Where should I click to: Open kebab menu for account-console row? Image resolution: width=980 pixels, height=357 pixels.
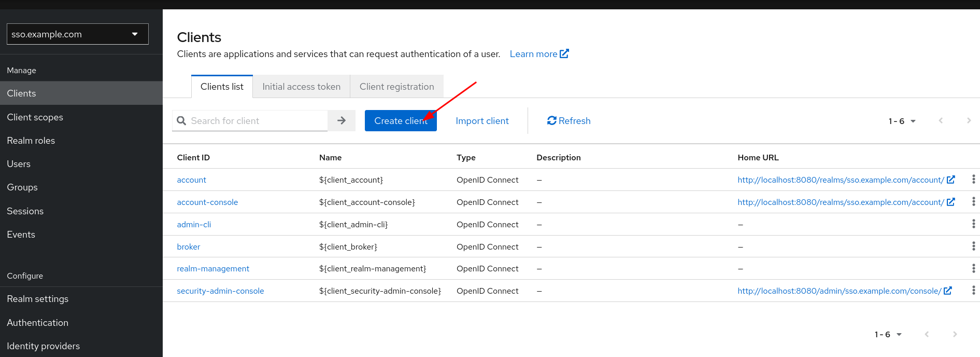click(x=973, y=202)
